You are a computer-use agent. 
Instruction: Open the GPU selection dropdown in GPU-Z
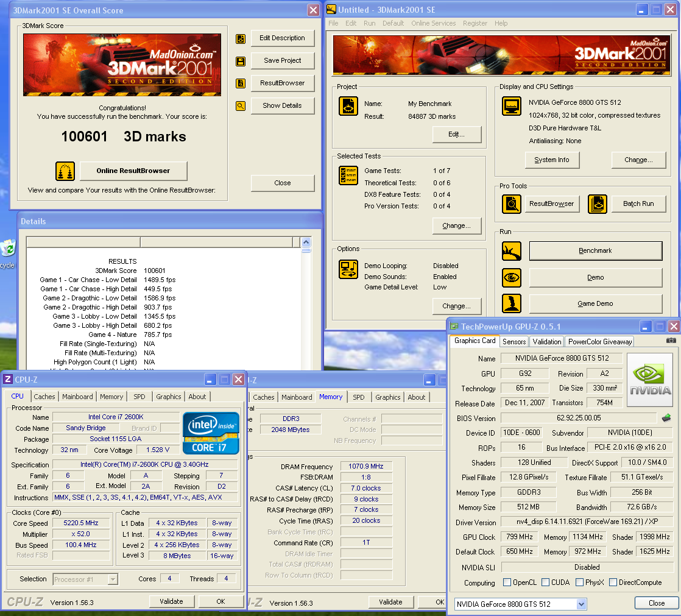point(582,604)
